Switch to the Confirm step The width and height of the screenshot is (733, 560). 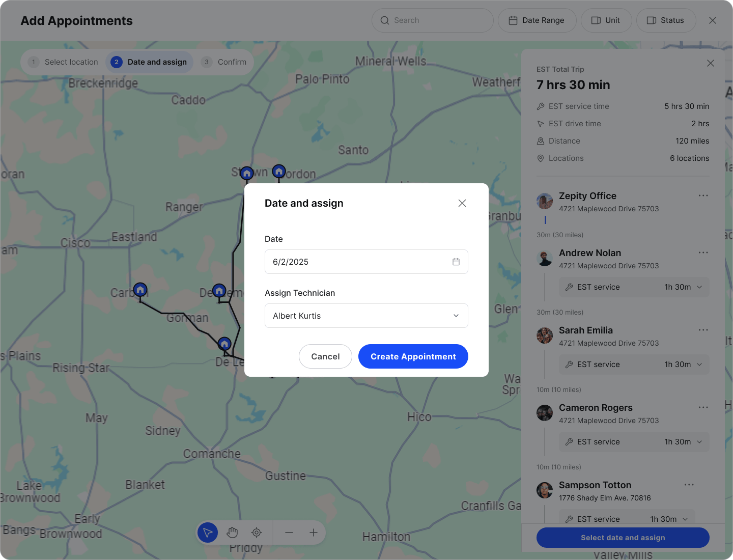pos(224,62)
